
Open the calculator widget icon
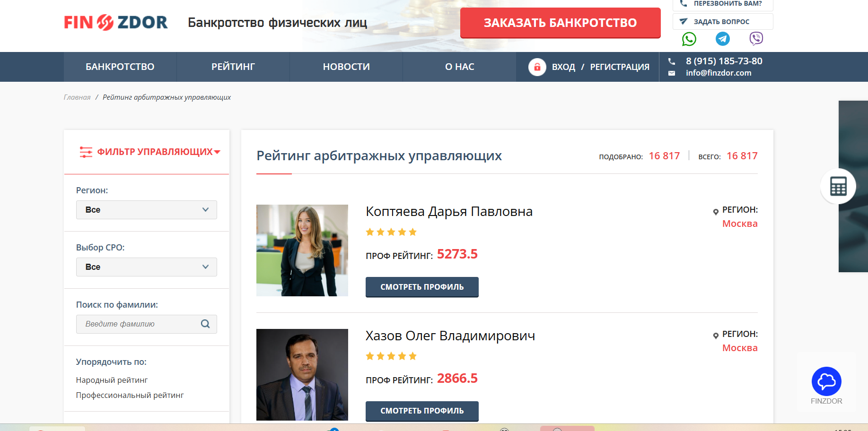coord(838,186)
